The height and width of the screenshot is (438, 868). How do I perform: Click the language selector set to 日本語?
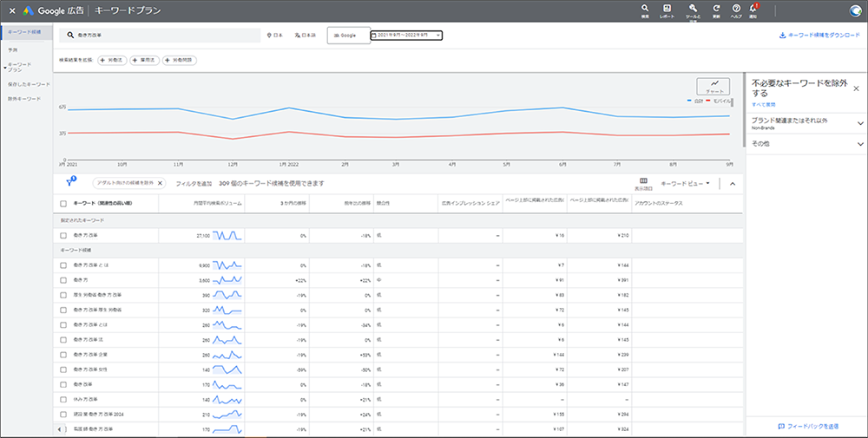tap(305, 36)
